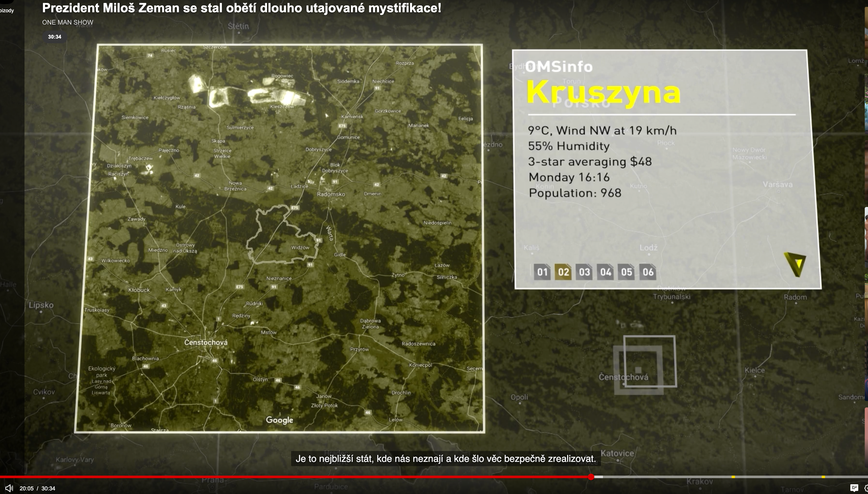Click the '01' box in the info card
Image resolution: width=868 pixels, height=494 pixels.
542,272
